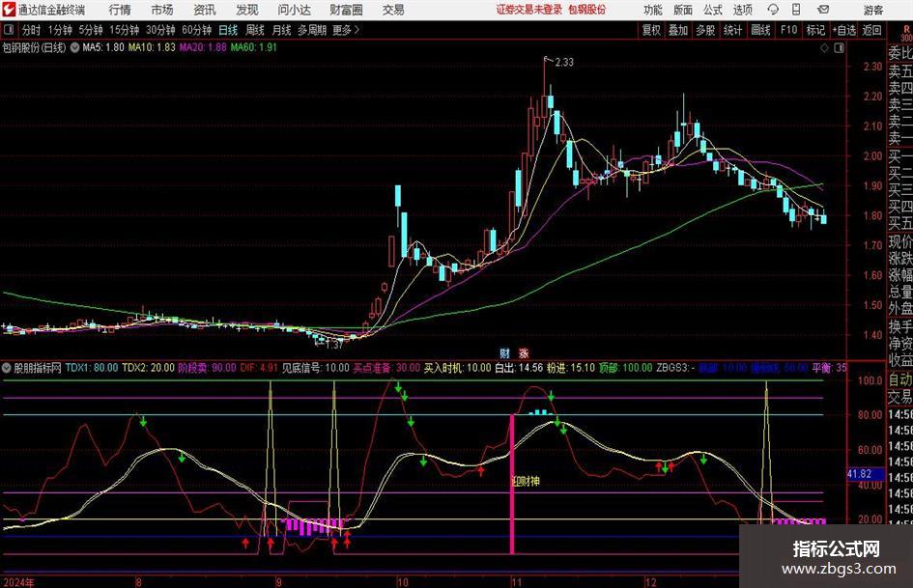Image resolution: width=913 pixels, height=588 pixels.
Task: Switch to the 5分钟 period tab
Action: point(91,30)
